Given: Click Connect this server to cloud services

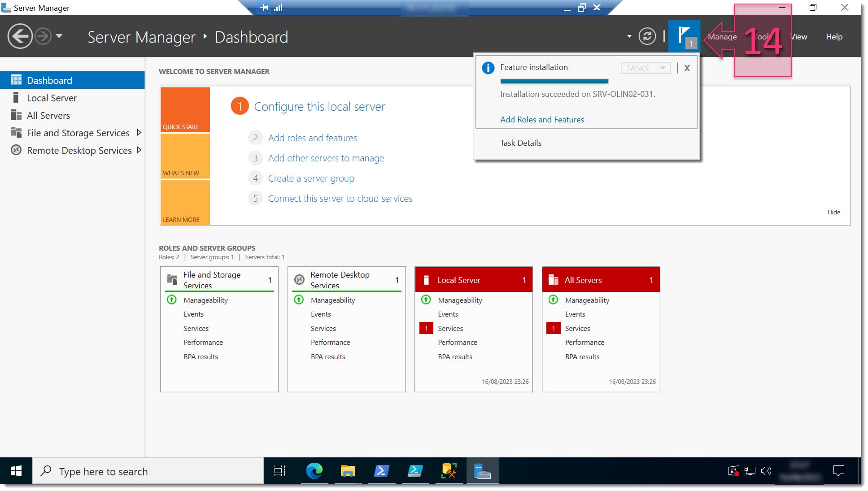Looking at the screenshot, I should [340, 199].
